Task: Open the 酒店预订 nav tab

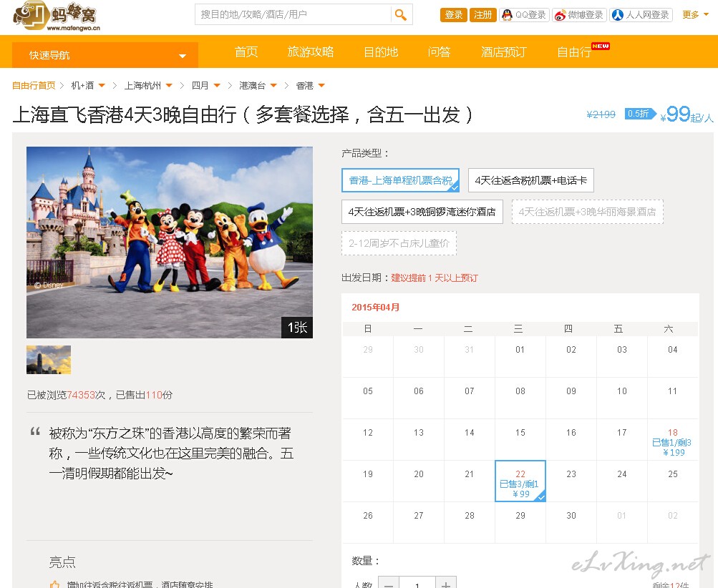Action: click(x=504, y=52)
